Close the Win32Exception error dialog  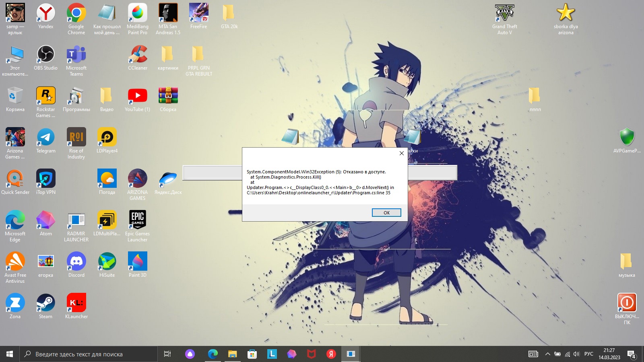coord(401,153)
